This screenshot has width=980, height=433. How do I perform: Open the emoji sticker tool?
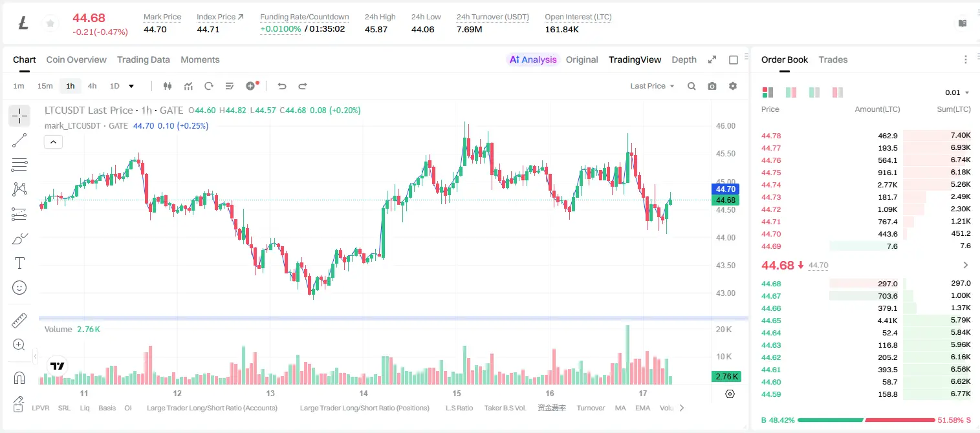[x=19, y=288]
